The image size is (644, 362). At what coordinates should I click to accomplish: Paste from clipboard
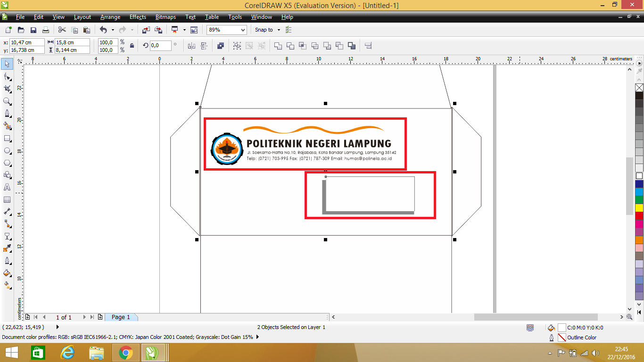tap(86, 30)
